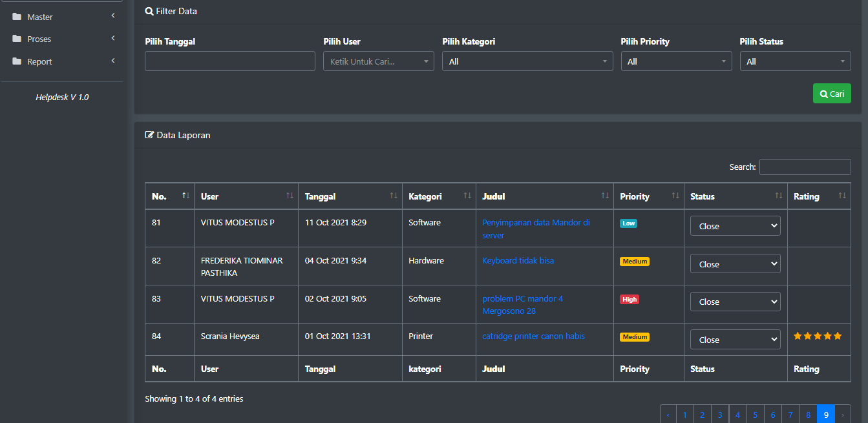Click the folder icon beside Report
The width and height of the screenshot is (868, 423).
17,62
